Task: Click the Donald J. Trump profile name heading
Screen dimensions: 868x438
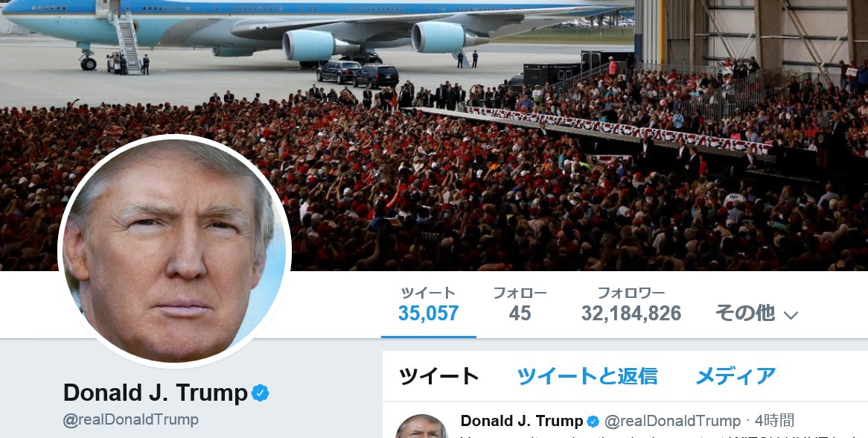Action: point(156,393)
